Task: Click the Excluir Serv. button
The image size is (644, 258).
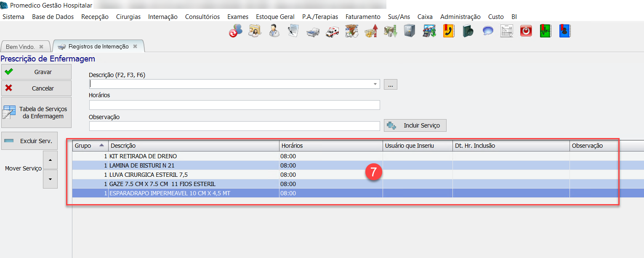Action: click(30, 141)
